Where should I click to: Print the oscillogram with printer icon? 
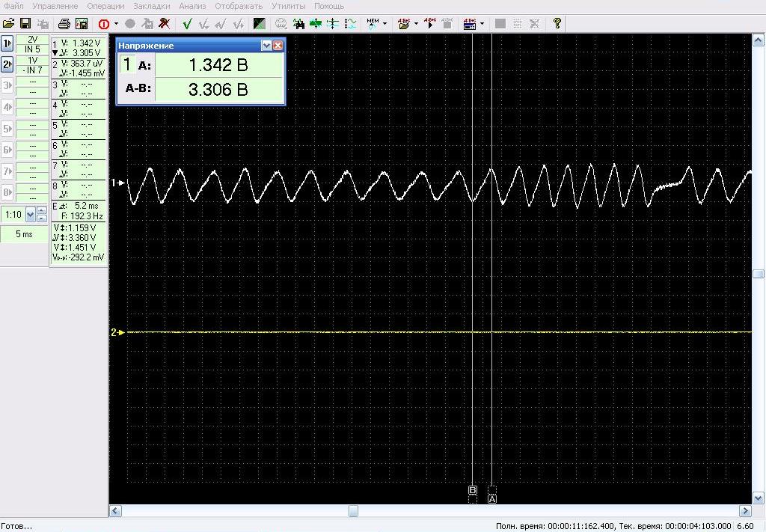click(x=64, y=23)
